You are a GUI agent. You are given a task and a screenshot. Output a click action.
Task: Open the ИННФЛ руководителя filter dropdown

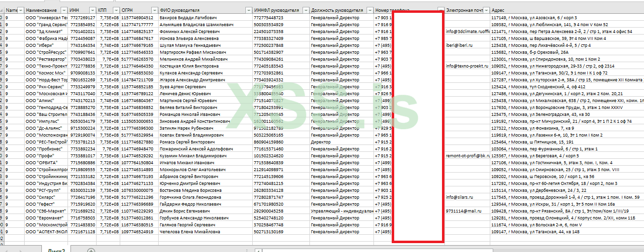[306, 10]
